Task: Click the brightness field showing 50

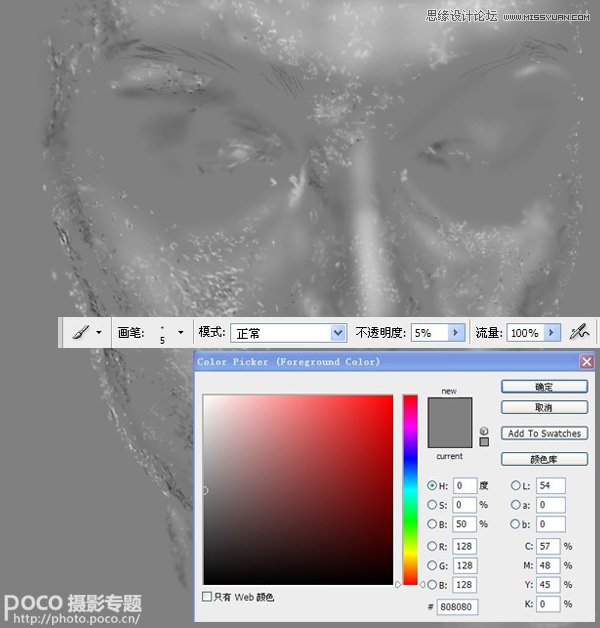Action: pos(465,524)
